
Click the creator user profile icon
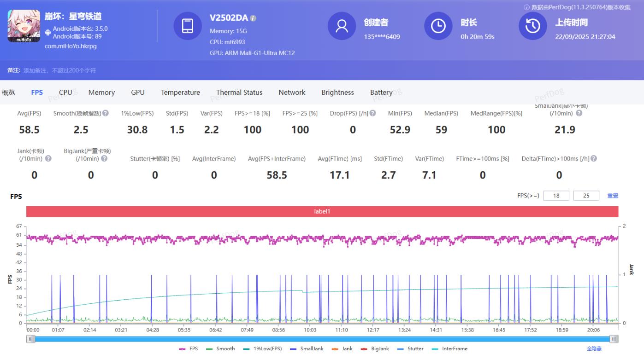coord(342,26)
